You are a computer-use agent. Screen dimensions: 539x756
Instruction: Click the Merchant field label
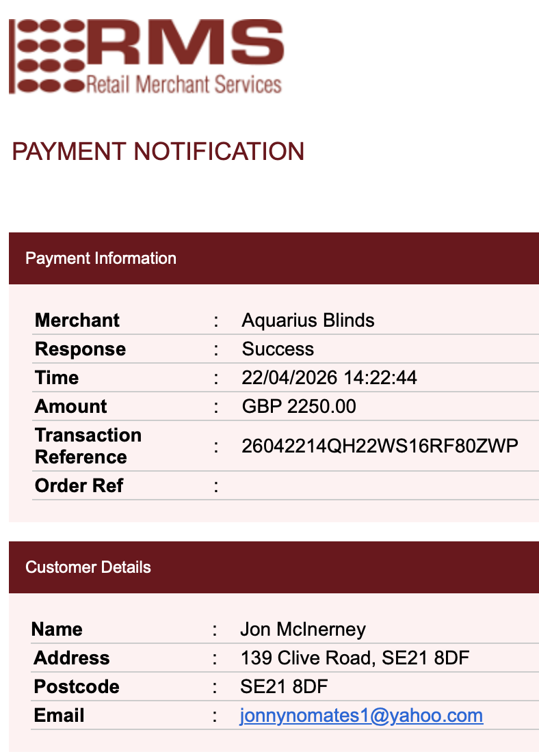(x=77, y=320)
